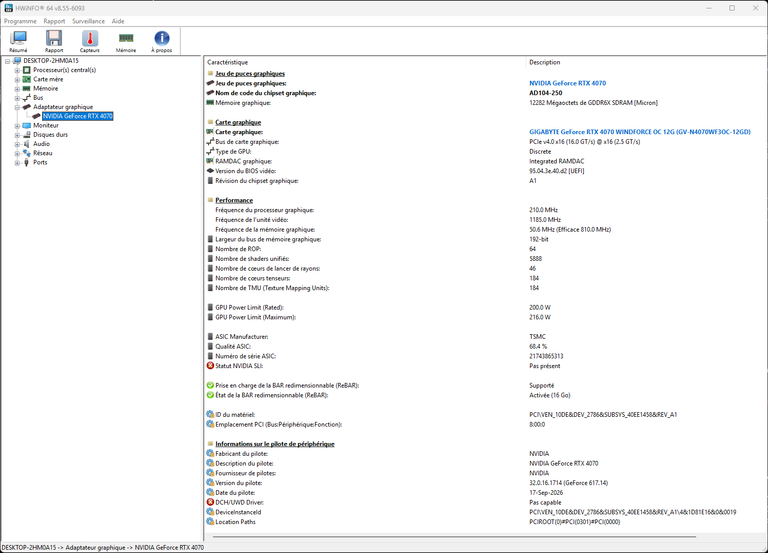Screen dimensions: 768x553
Task: Click the horizontal scrollbar of details pane
Action: [x=455, y=537]
